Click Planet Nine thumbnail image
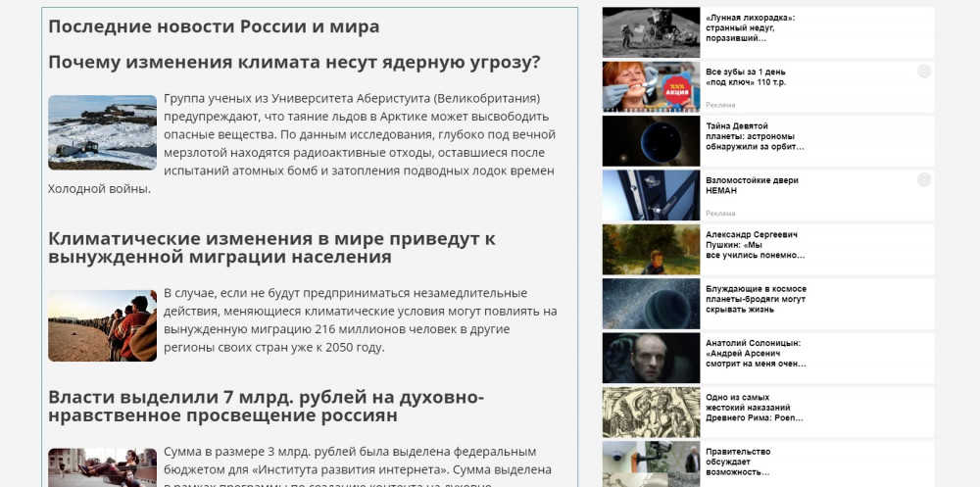The image size is (980, 487). pyautogui.click(x=652, y=141)
